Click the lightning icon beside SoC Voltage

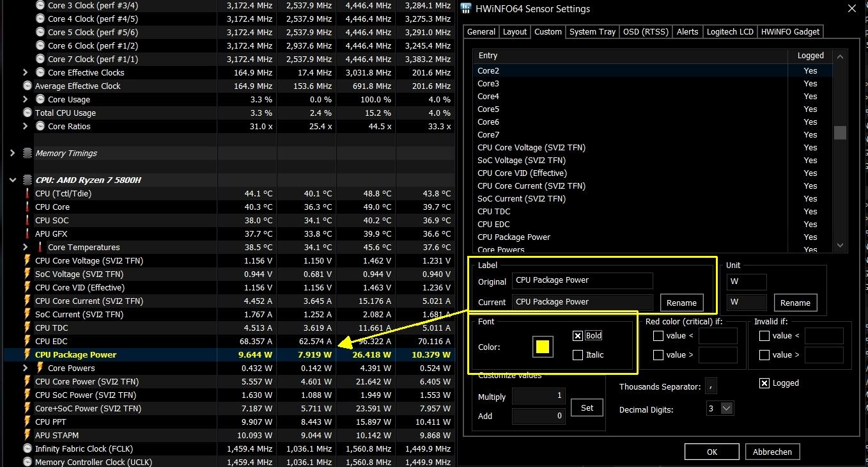pyautogui.click(x=27, y=274)
